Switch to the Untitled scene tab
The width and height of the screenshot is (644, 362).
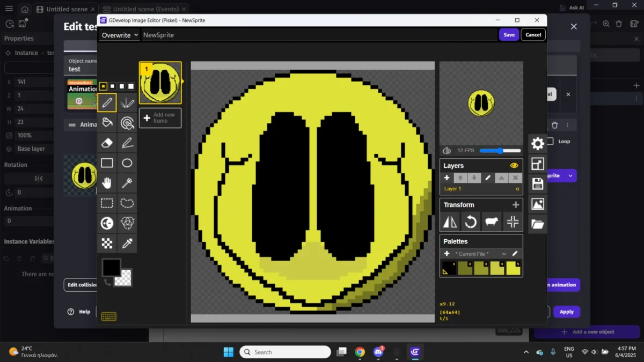67,9
